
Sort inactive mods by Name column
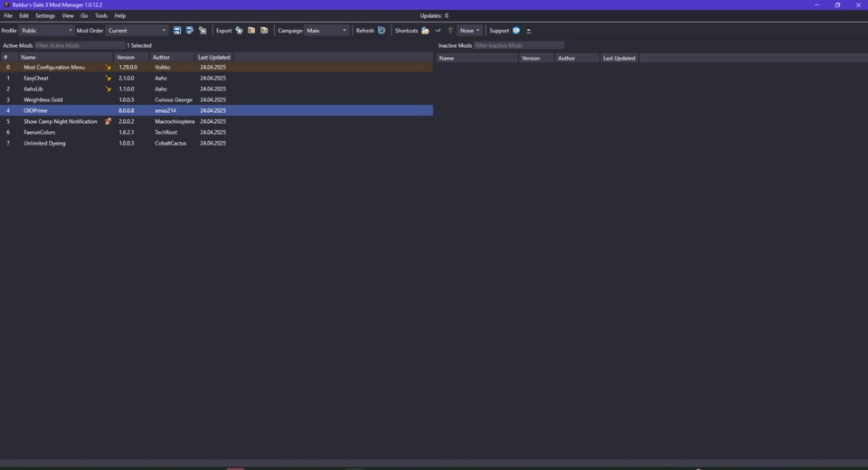click(x=477, y=58)
